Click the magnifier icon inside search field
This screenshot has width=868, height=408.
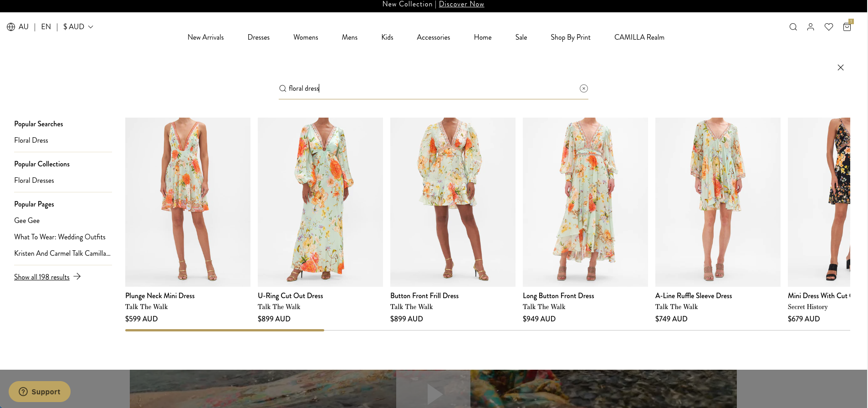tap(283, 88)
